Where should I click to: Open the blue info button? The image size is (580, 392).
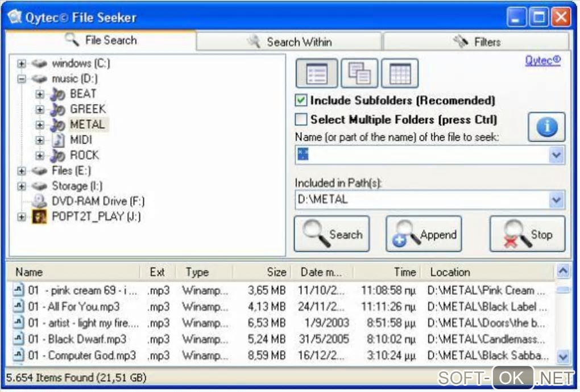point(546,127)
